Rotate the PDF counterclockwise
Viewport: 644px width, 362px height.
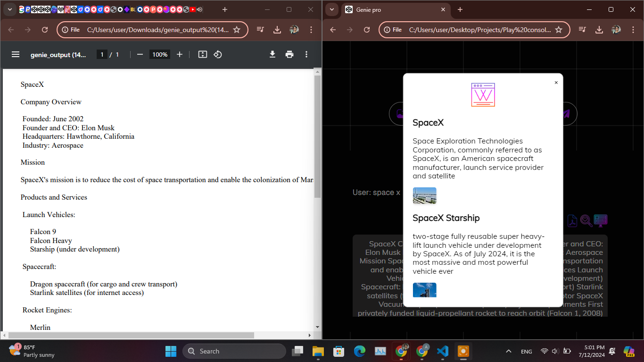(217, 54)
